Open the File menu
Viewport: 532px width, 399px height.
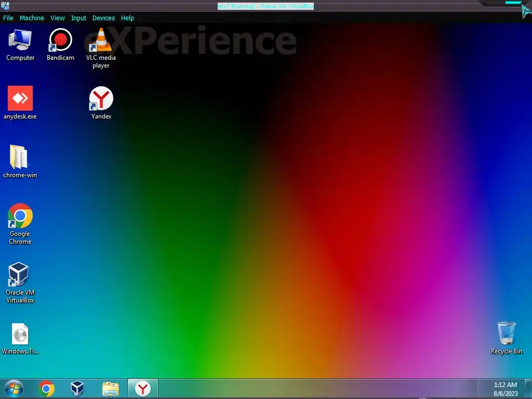click(8, 18)
